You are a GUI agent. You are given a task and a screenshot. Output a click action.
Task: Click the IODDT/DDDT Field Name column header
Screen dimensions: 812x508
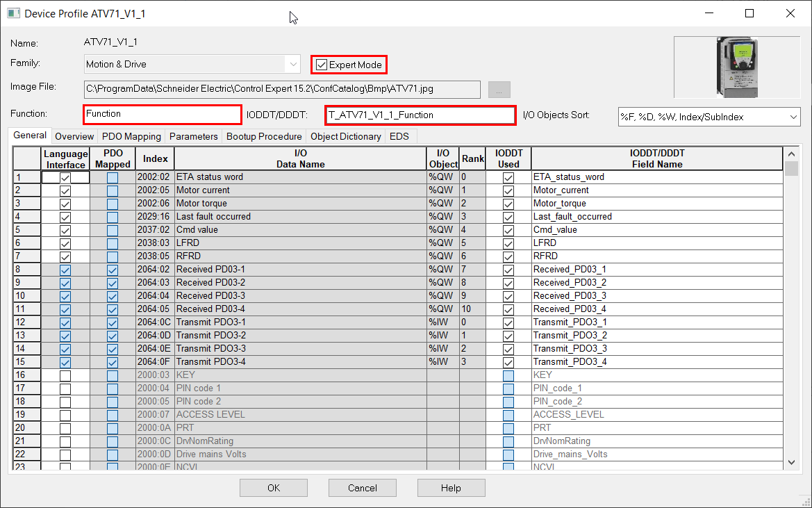(657, 159)
